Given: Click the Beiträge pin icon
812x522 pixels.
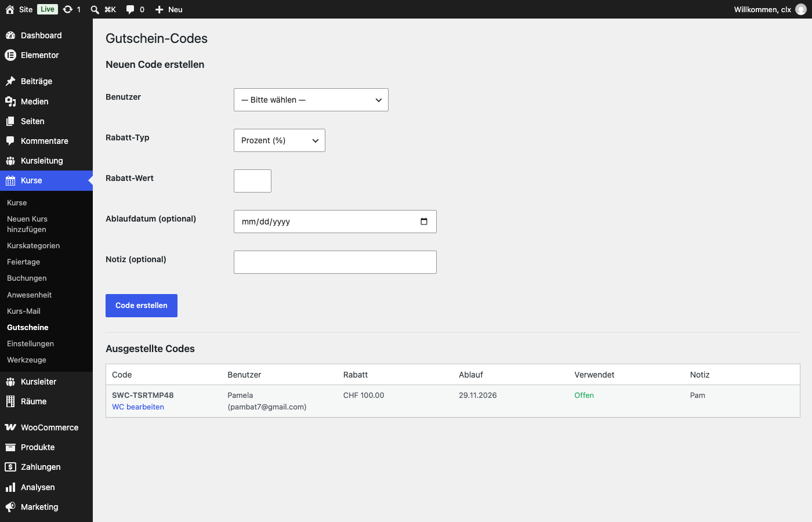Looking at the screenshot, I should point(10,81).
